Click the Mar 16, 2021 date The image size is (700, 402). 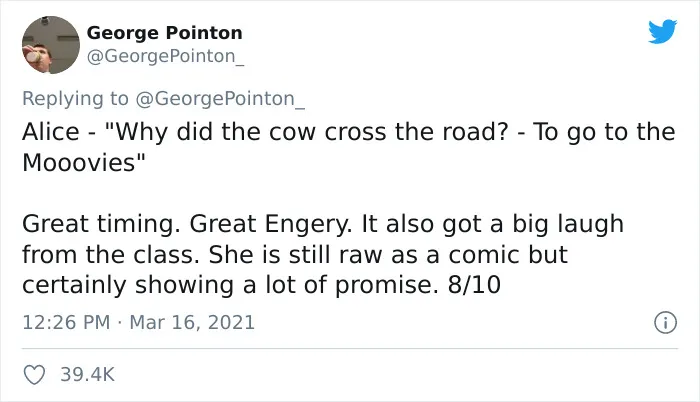coord(192,322)
